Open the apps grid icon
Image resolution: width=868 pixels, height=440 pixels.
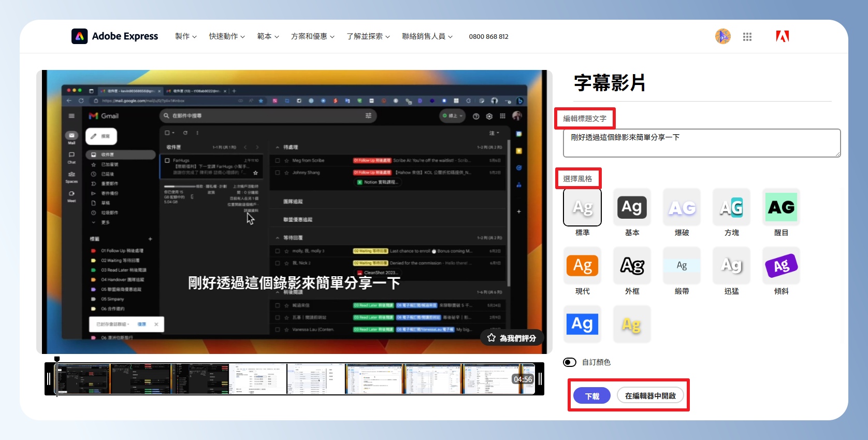(x=747, y=37)
